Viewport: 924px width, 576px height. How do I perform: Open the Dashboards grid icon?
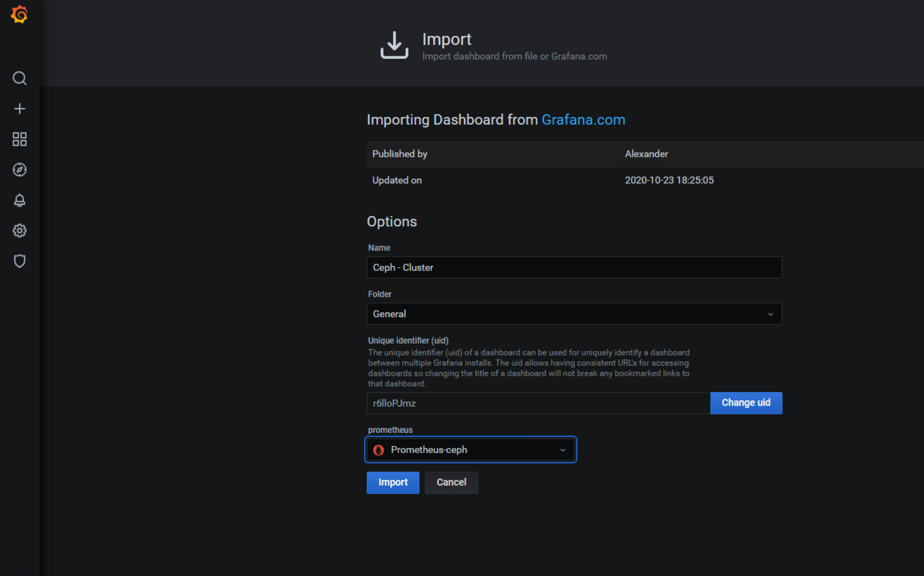(20, 139)
